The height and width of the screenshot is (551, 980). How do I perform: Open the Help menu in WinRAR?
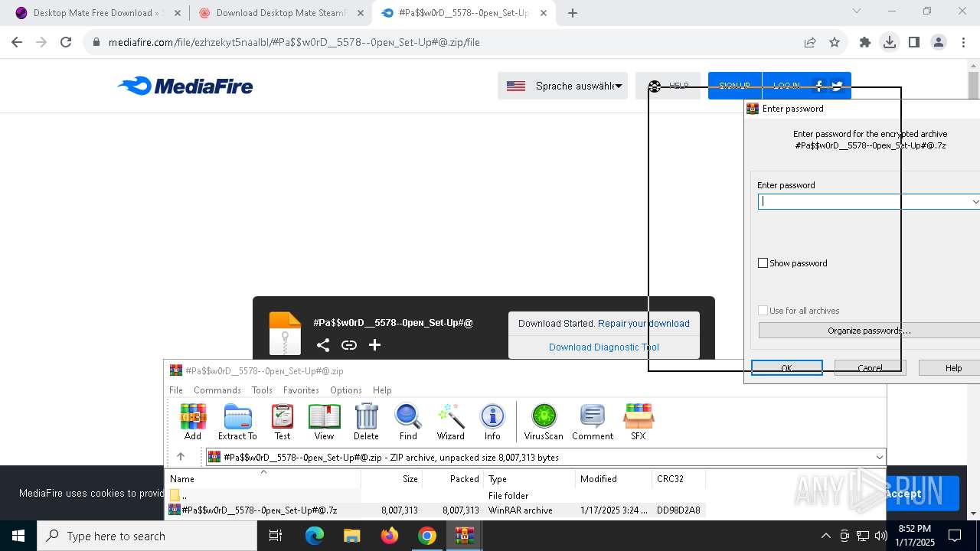[382, 390]
